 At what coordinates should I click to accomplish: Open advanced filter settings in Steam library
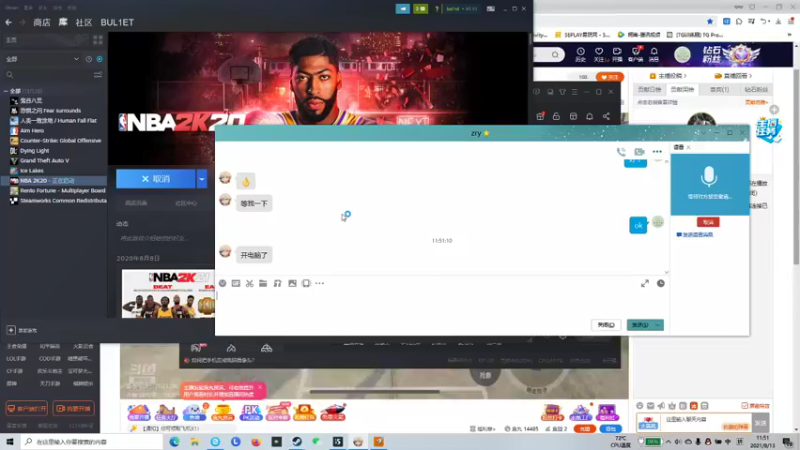(98, 75)
